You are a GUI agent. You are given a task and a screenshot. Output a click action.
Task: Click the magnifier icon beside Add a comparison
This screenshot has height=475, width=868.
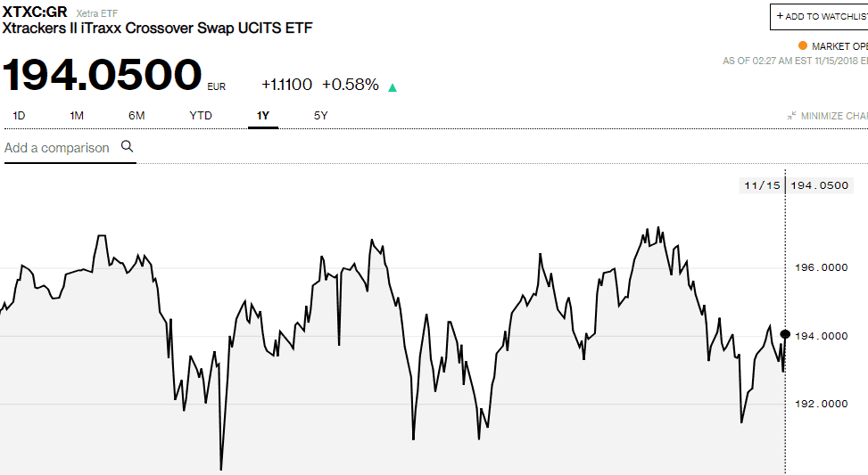[127, 146]
